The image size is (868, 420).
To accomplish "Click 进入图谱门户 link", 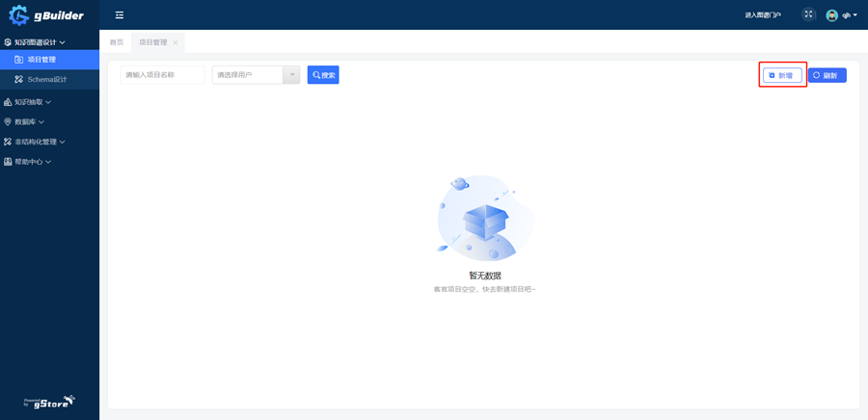I will [763, 15].
